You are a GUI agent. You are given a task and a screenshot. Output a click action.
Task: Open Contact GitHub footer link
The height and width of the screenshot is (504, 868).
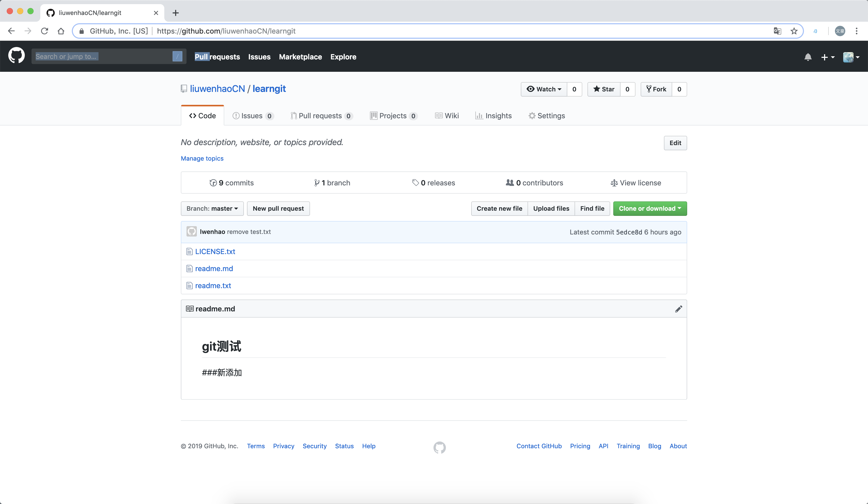pos(539,446)
